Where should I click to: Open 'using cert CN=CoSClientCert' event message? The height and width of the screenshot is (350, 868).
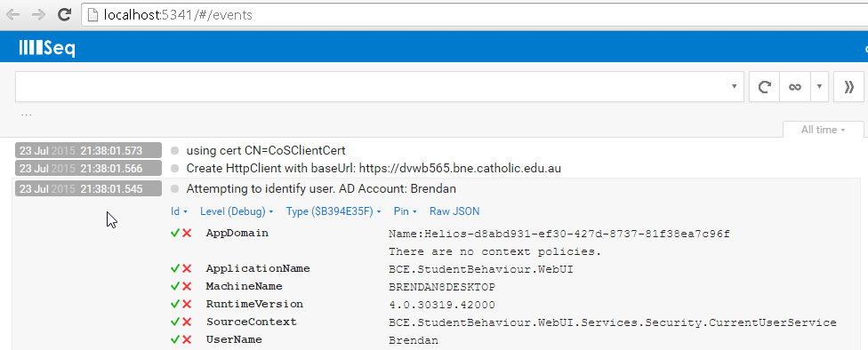[x=266, y=150]
